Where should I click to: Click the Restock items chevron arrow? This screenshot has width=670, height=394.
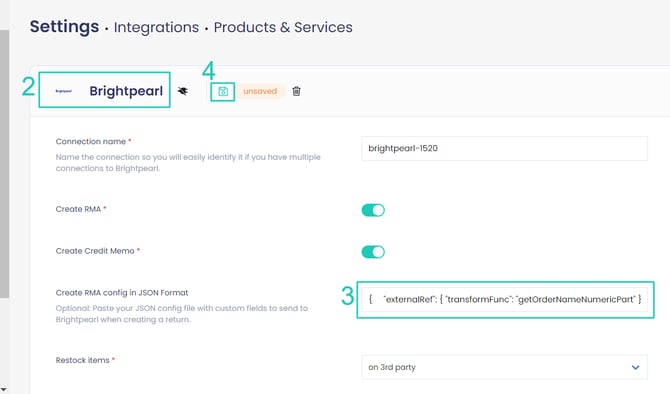coord(635,367)
